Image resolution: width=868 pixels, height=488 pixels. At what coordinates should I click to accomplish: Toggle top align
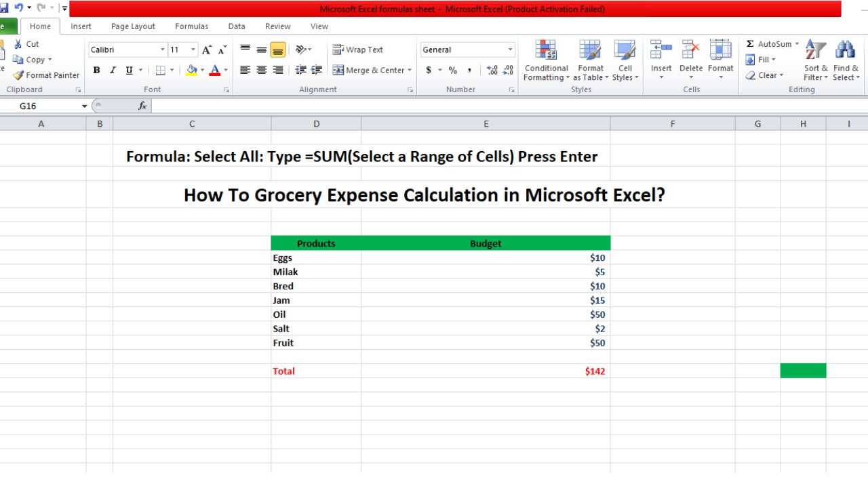tap(245, 49)
